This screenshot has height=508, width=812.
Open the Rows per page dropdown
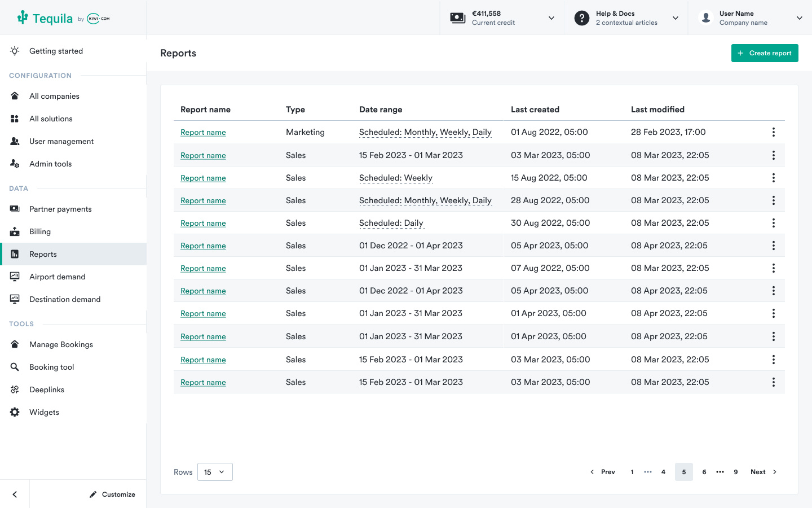[215, 472]
